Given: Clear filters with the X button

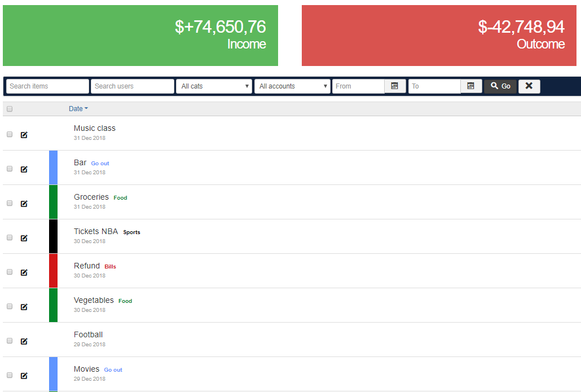Looking at the screenshot, I should [x=529, y=86].
